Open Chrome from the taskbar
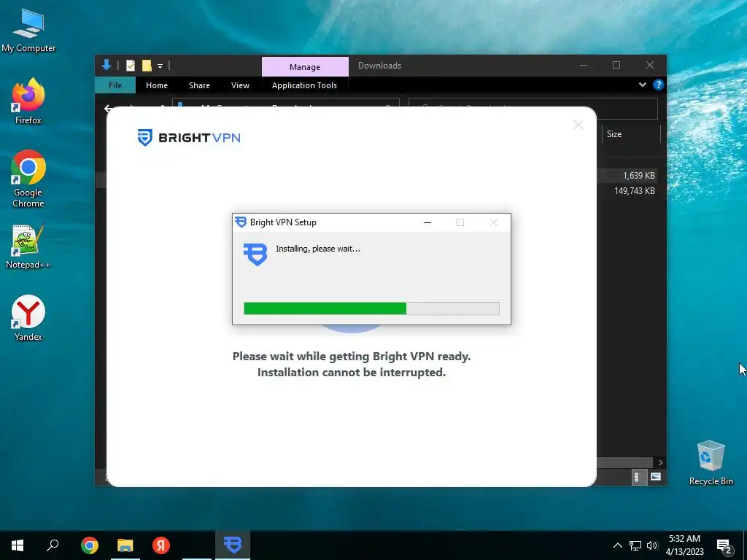 90,545
